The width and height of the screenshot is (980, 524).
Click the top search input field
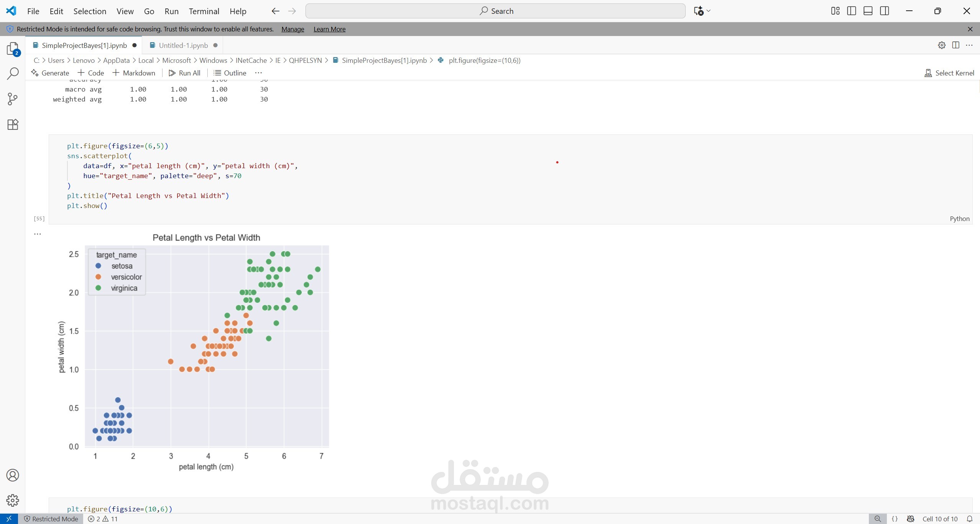tap(495, 11)
